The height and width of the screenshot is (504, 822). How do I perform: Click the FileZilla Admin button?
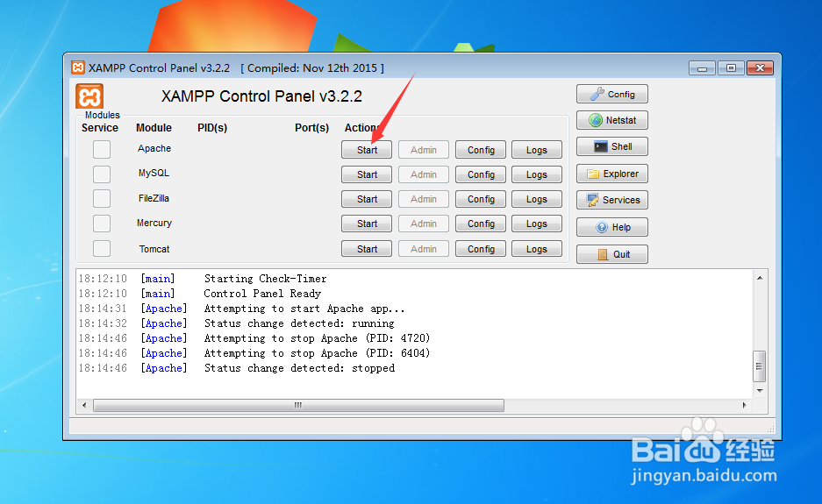[424, 199]
